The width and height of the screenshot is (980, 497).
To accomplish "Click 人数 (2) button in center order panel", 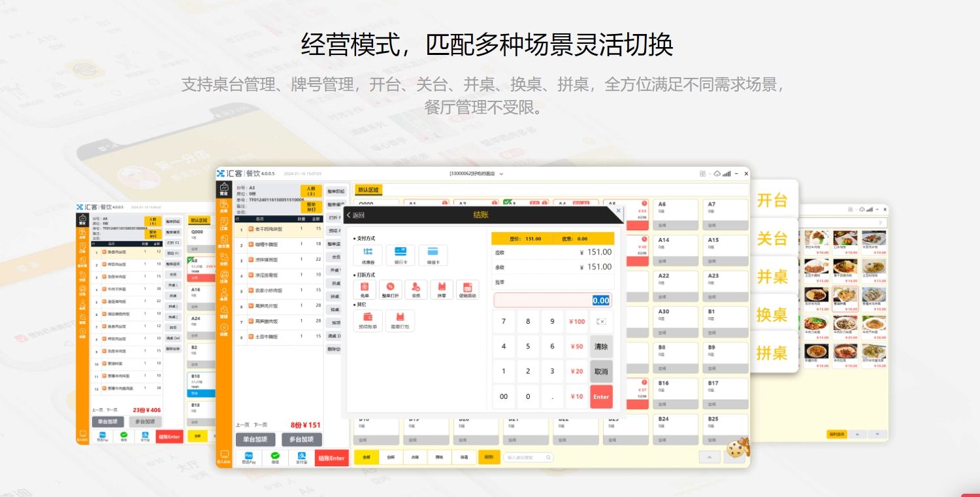I will click(x=311, y=191).
